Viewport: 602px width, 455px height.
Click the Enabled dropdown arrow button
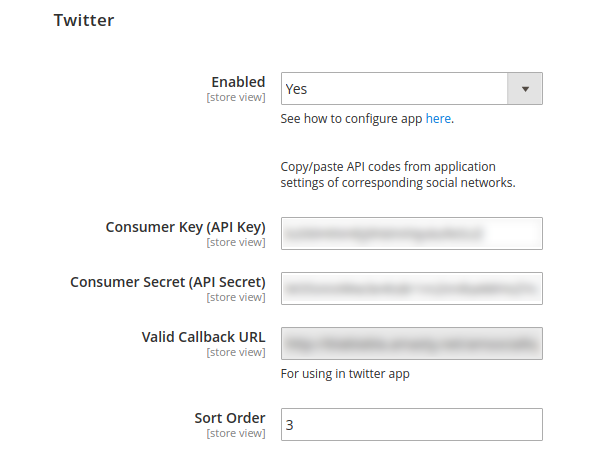pyautogui.click(x=525, y=89)
